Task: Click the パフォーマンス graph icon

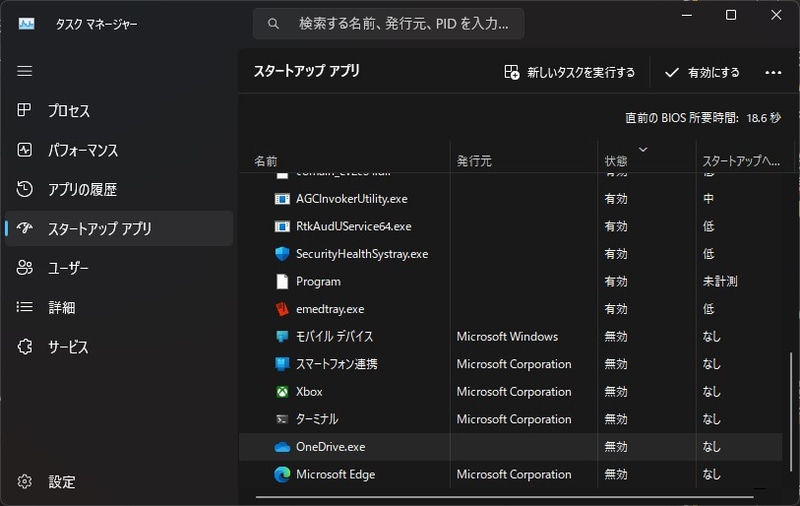Action: click(x=24, y=149)
